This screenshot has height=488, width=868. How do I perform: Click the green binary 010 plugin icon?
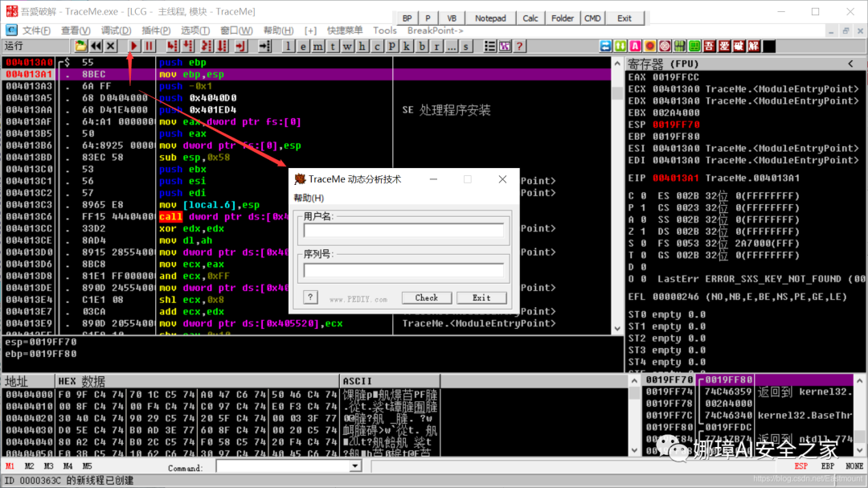pyautogui.click(x=680, y=46)
